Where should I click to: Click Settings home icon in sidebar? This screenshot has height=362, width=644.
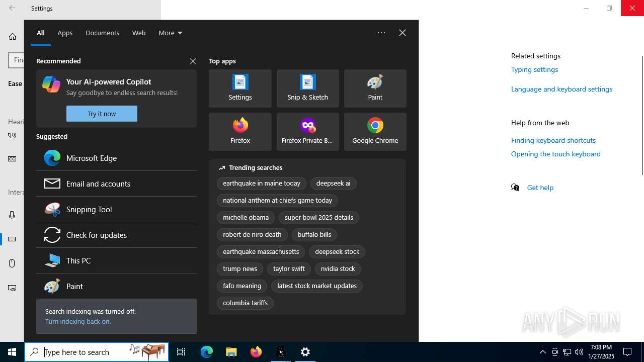pyautogui.click(x=13, y=36)
